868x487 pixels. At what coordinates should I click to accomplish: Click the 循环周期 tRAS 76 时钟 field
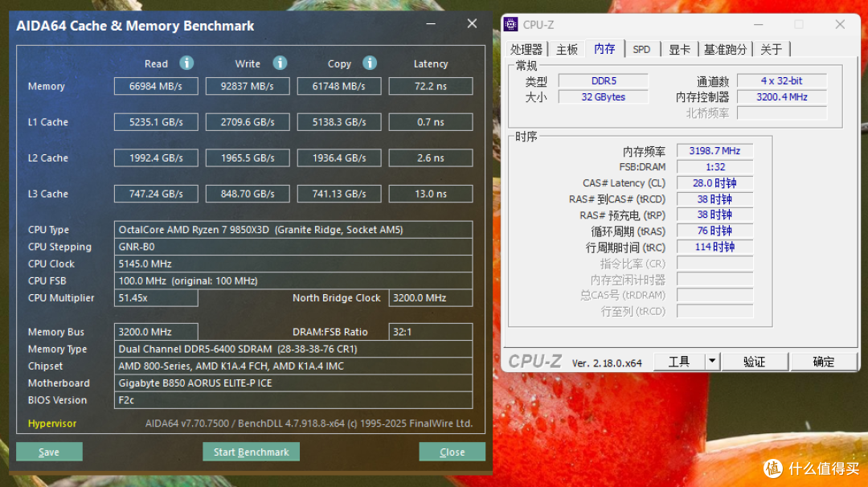[714, 231]
